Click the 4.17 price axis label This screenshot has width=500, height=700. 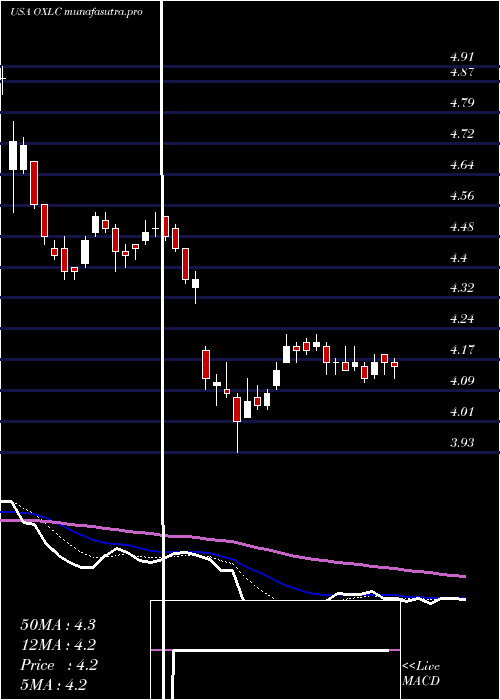click(462, 350)
